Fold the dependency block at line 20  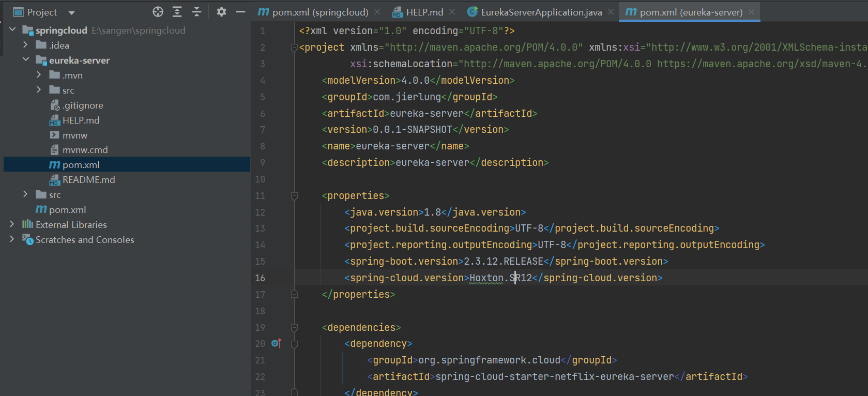click(x=294, y=344)
